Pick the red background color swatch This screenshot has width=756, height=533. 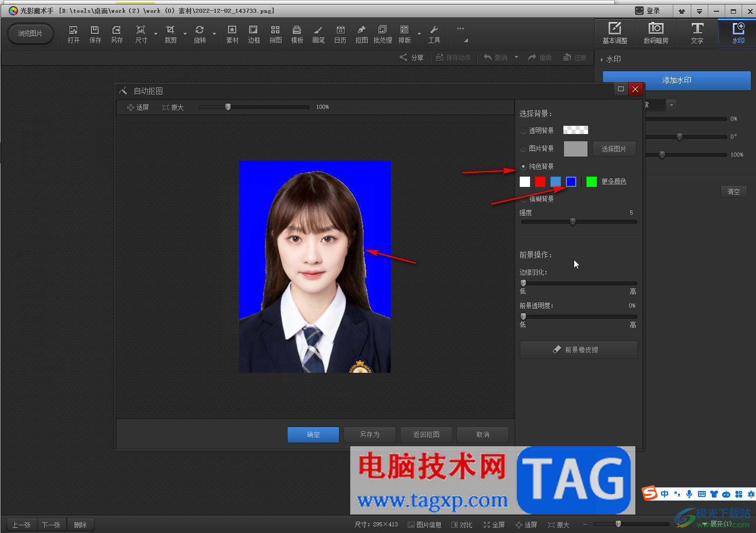click(540, 182)
